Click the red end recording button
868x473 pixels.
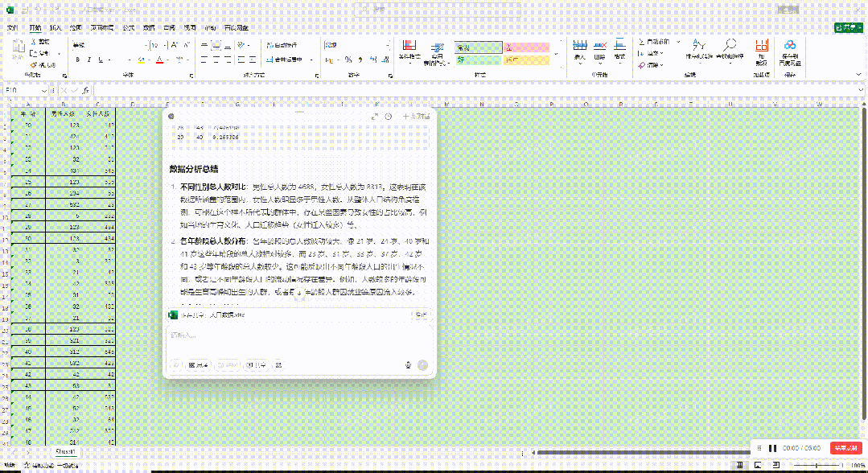tap(845, 448)
